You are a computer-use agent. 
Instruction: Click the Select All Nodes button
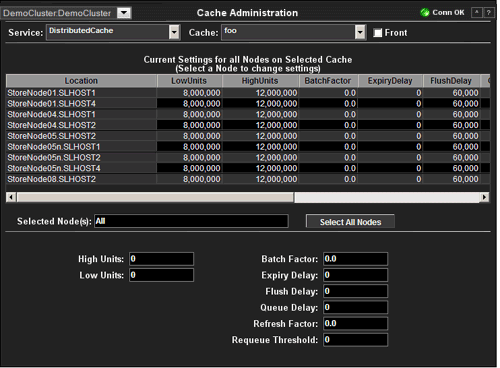(350, 222)
